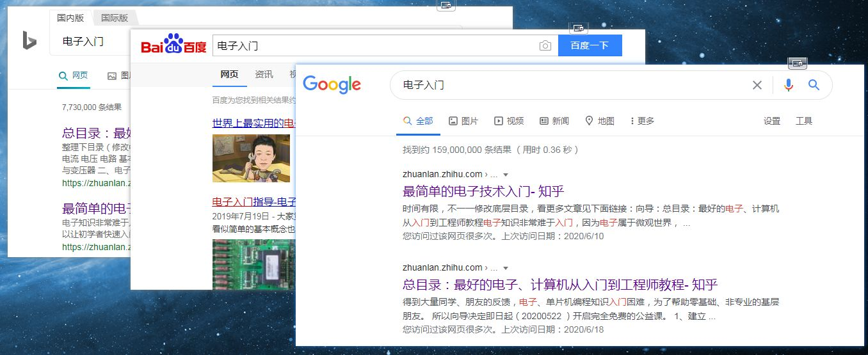Switch to Google 图片 (Images) tab
Viewport: 868px width, 355px height.
(x=463, y=121)
